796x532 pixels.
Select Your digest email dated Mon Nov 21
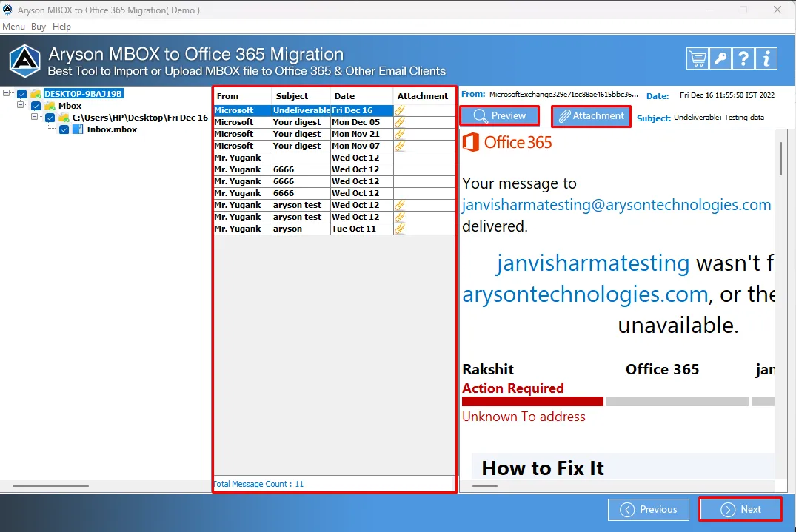[335, 134]
